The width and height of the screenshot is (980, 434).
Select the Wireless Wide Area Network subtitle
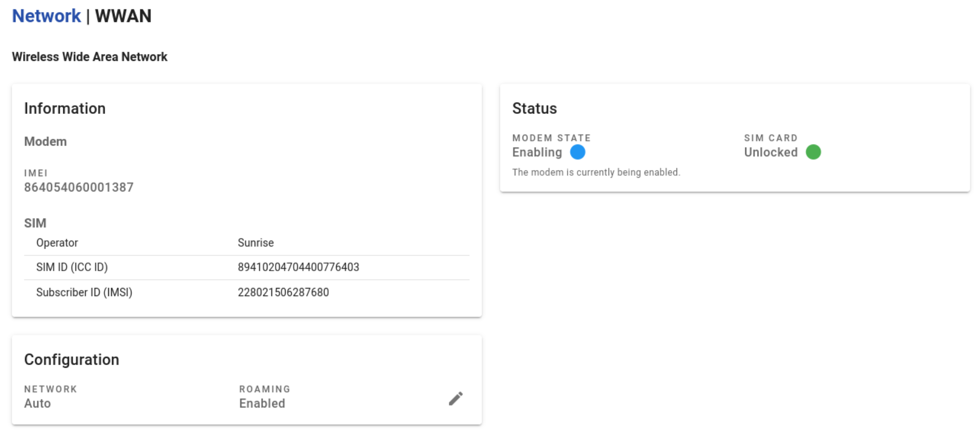click(89, 57)
